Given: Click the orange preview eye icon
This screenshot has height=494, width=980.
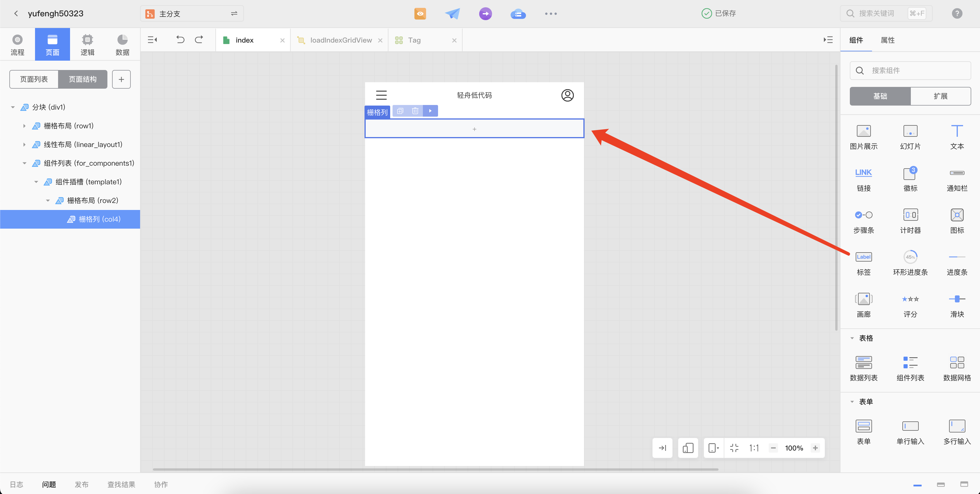Looking at the screenshot, I should click(x=420, y=14).
